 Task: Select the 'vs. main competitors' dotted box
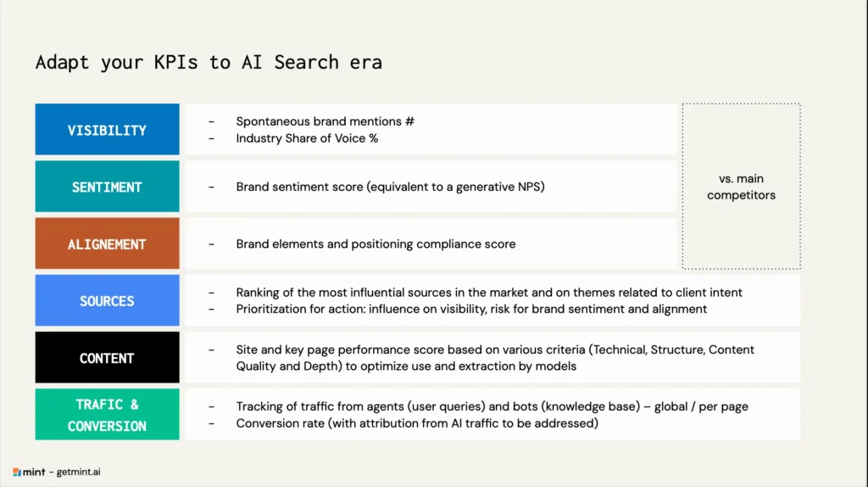(x=741, y=187)
